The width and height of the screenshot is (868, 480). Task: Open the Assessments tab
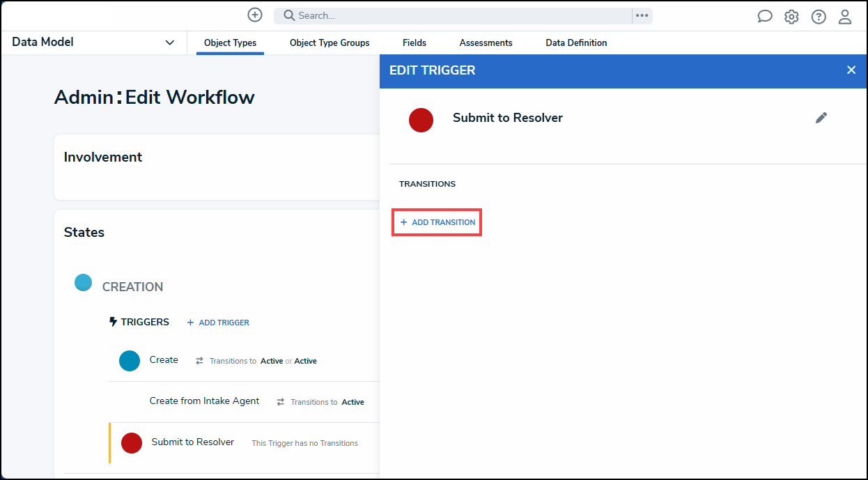pos(486,43)
